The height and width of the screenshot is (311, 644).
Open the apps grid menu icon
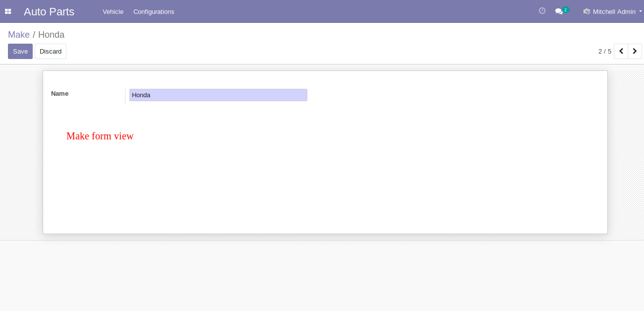(x=8, y=11)
